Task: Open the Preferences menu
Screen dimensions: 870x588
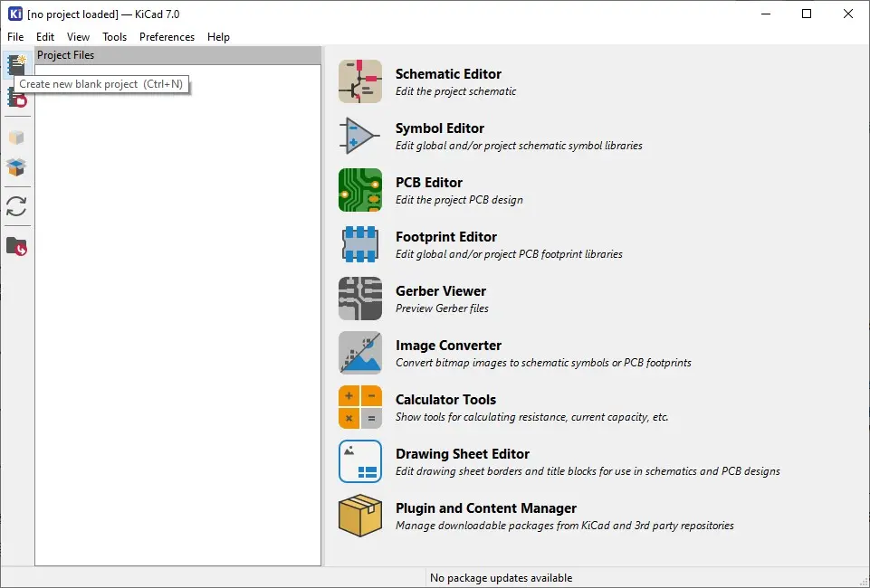Action: click(x=167, y=37)
